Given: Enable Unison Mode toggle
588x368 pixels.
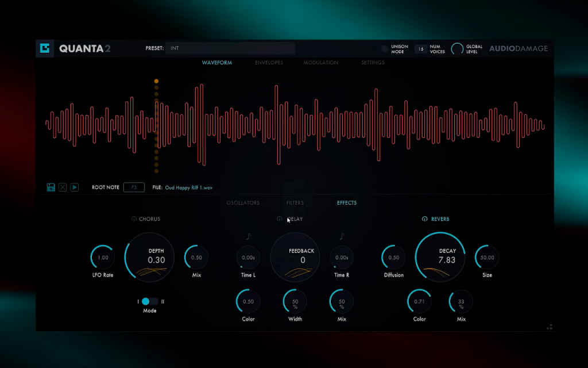Looking at the screenshot, I should point(384,49).
